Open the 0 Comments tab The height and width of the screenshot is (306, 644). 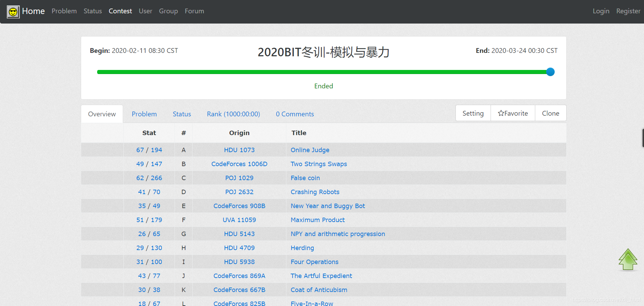coord(295,114)
